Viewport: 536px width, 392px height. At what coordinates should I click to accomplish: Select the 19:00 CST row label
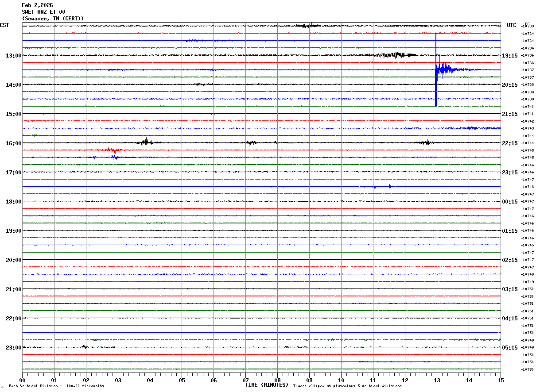point(13,231)
